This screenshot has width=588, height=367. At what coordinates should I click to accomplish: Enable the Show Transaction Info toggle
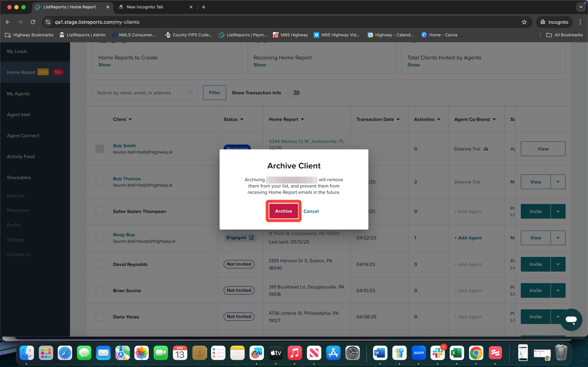tap(294, 92)
